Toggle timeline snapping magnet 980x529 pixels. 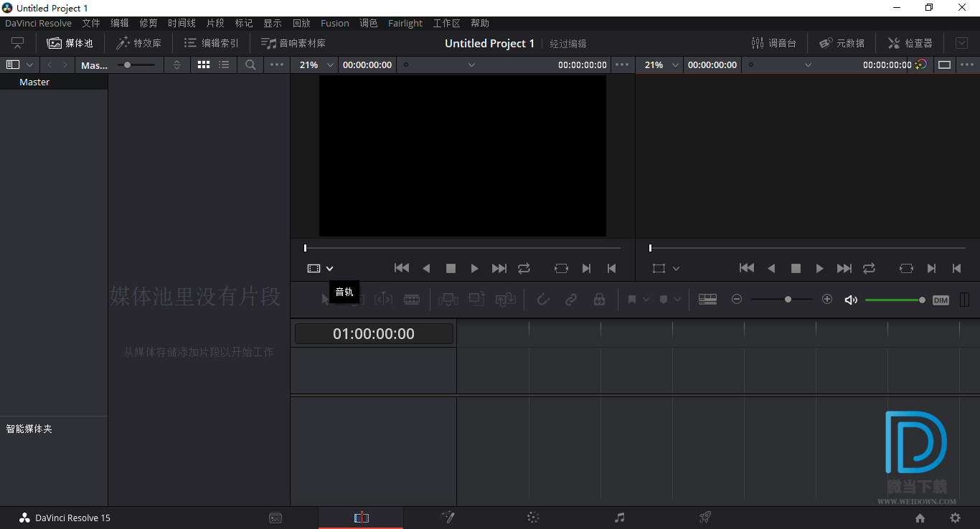[x=543, y=300]
